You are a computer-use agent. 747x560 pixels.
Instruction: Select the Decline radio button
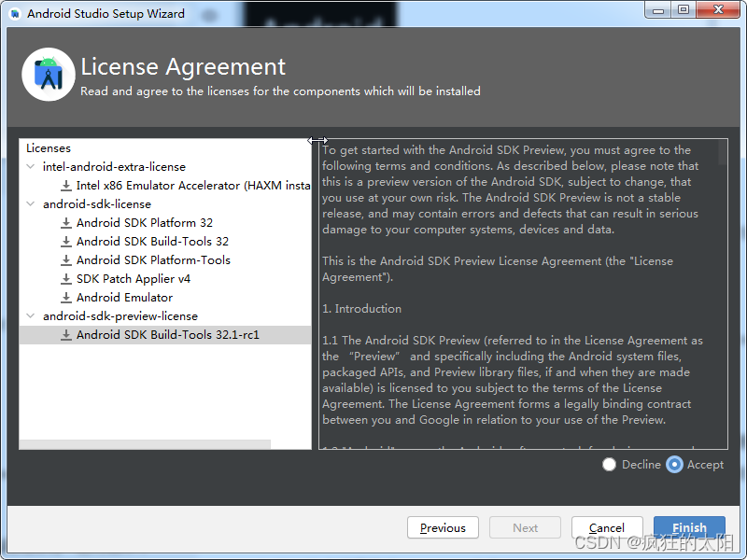pyautogui.click(x=610, y=464)
